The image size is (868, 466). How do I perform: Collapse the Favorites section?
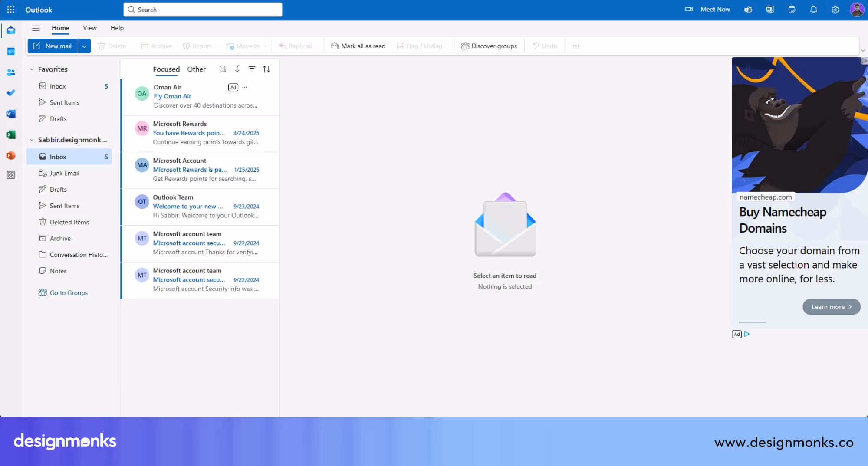coord(32,69)
